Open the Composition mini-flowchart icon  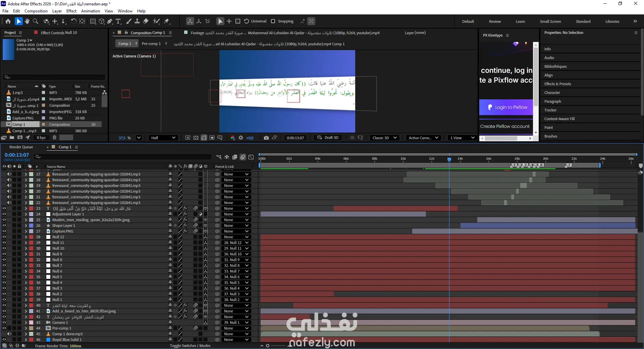219,157
